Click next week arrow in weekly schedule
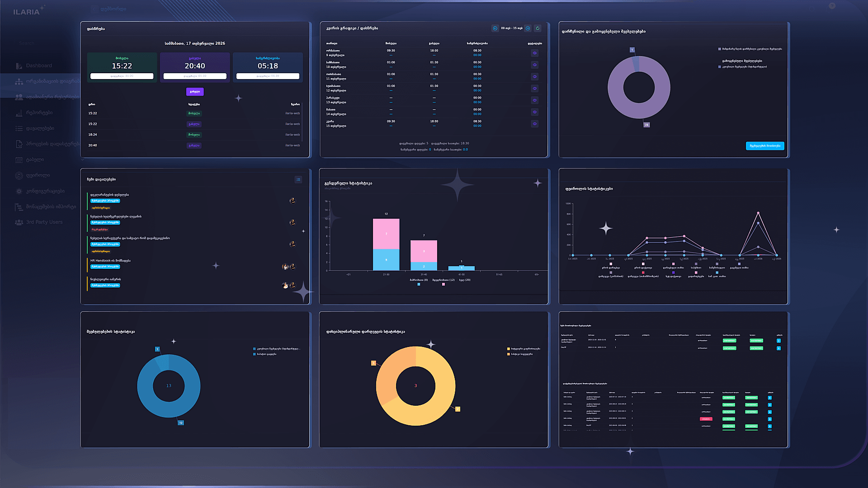 coord(528,28)
